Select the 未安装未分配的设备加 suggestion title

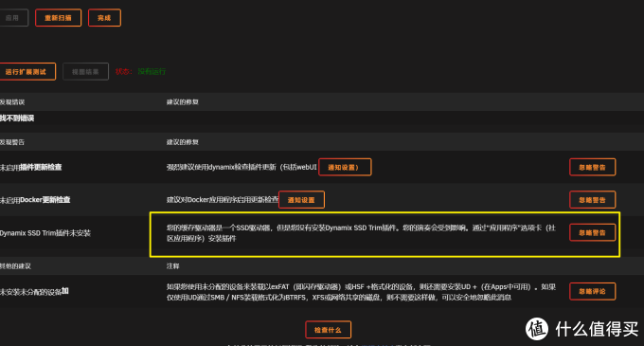coord(34,291)
